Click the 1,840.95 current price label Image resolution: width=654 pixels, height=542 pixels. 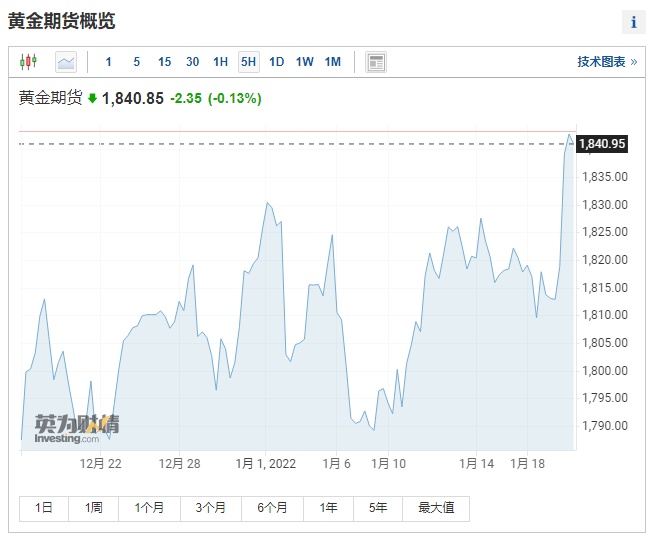pyautogui.click(x=602, y=144)
